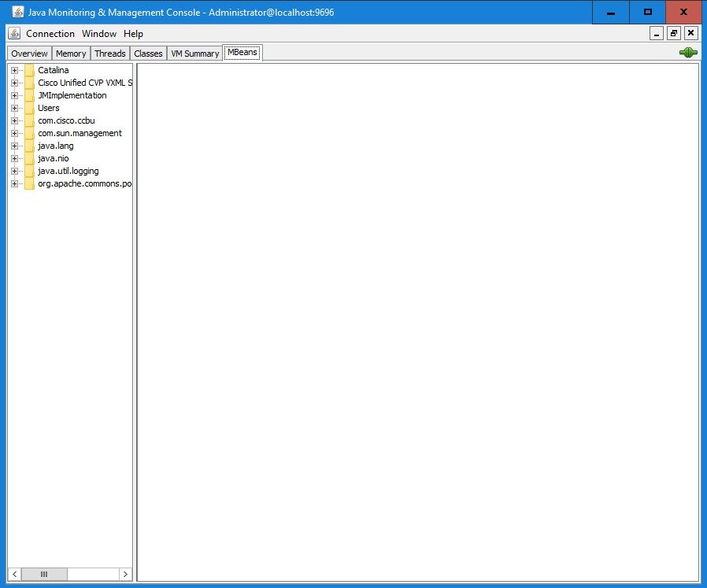This screenshot has width=707, height=588.
Task: Click the java.util.logging folder icon
Action: [x=29, y=171]
